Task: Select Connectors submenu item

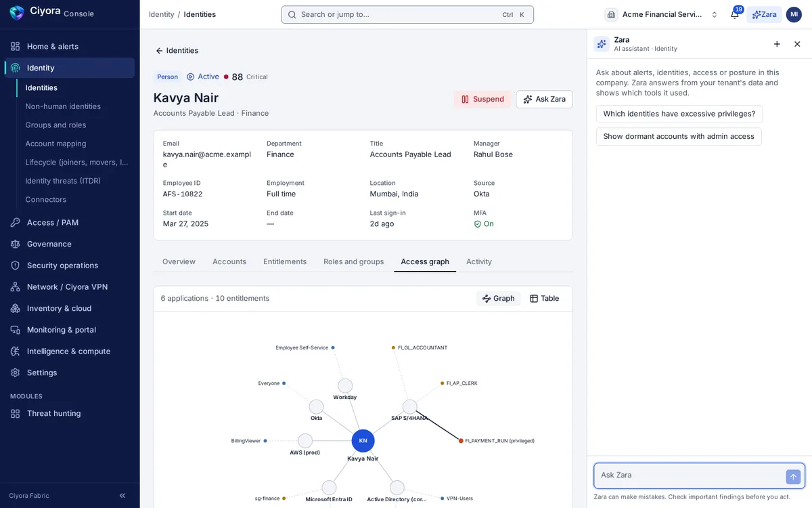Action: (x=76, y=199)
